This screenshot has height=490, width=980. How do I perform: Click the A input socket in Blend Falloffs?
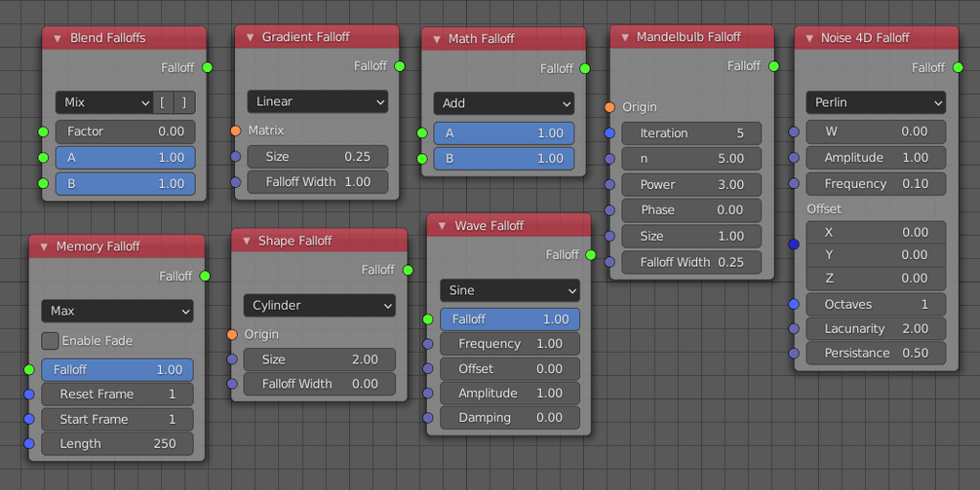[x=43, y=157]
